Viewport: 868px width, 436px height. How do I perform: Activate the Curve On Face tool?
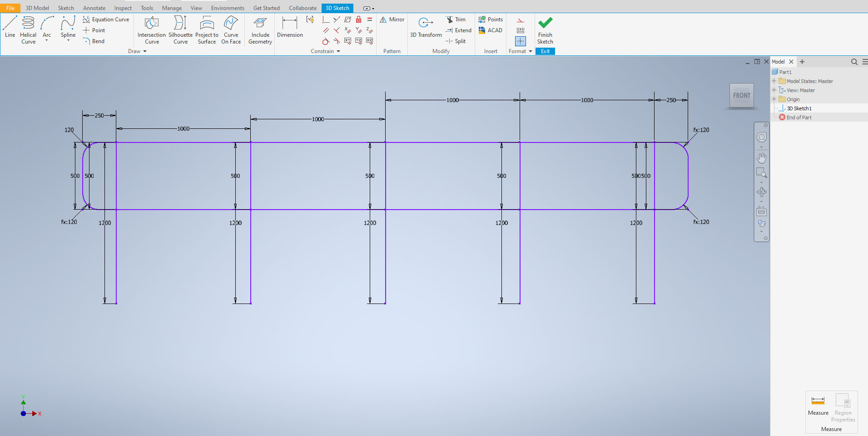pos(231,30)
